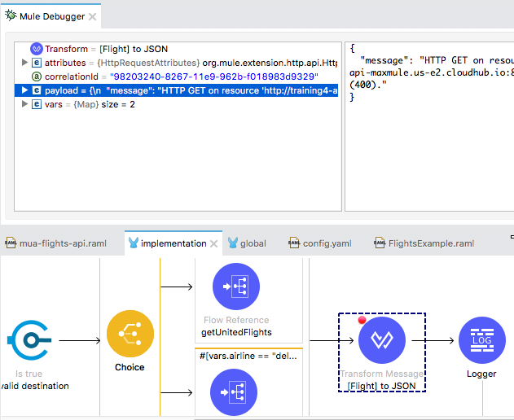Expand the payload tree node

coord(24,90)
